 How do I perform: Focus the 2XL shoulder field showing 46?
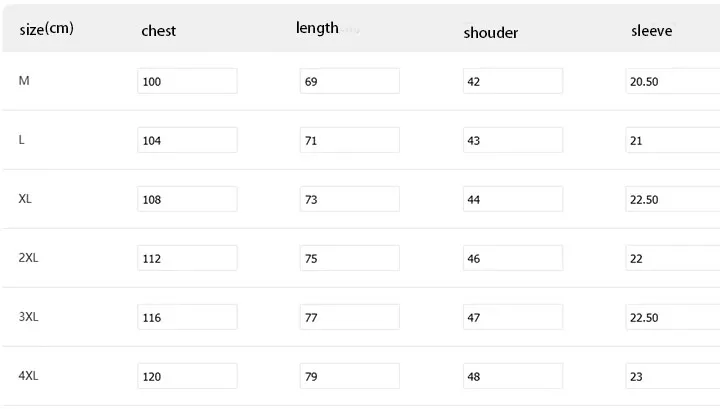click(512, 258)
